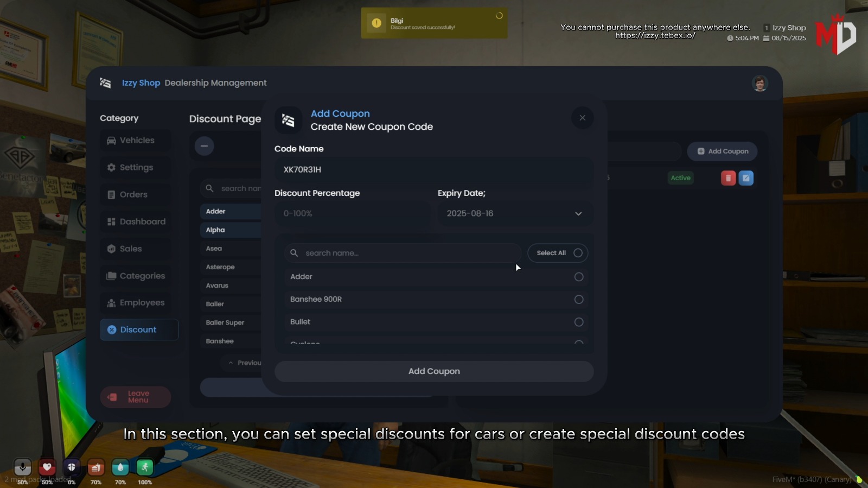Select the Adder vehicle radio button
Image resolution: width=868 pixels, height=488 pixels.
click(579, 277)
